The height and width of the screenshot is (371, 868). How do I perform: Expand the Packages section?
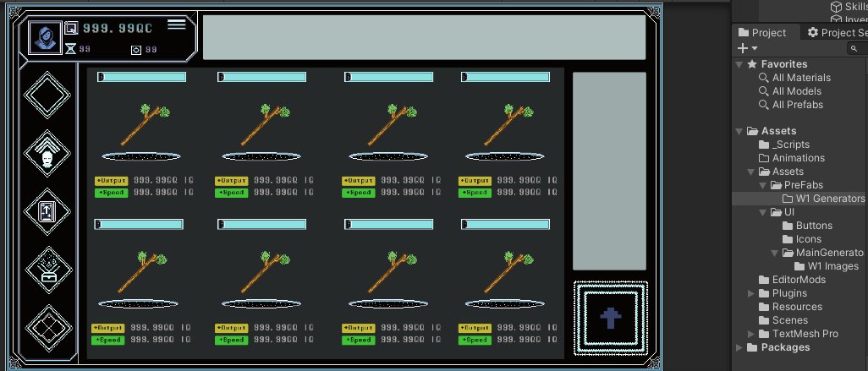[x=739, y=347]
